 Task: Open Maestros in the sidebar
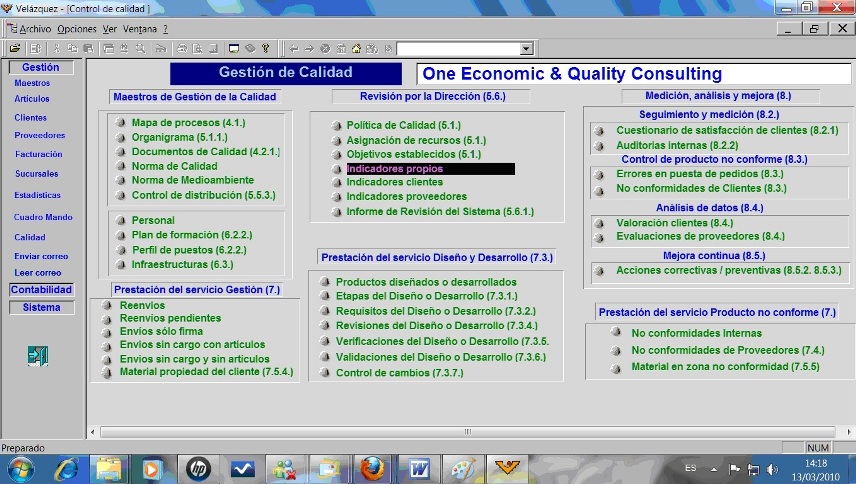(32, 83)
